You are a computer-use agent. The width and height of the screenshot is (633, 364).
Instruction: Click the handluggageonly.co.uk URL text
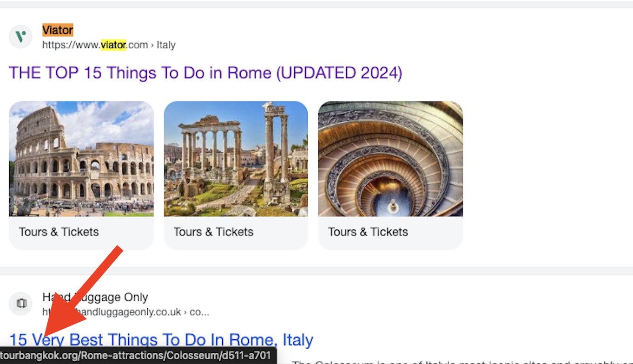[135, 312]
